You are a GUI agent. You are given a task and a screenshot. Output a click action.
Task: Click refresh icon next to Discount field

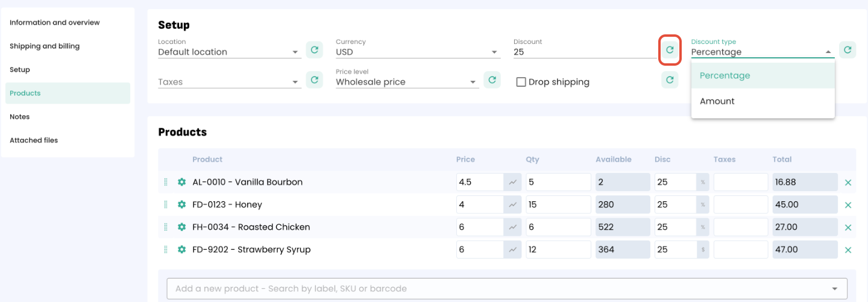670,50
